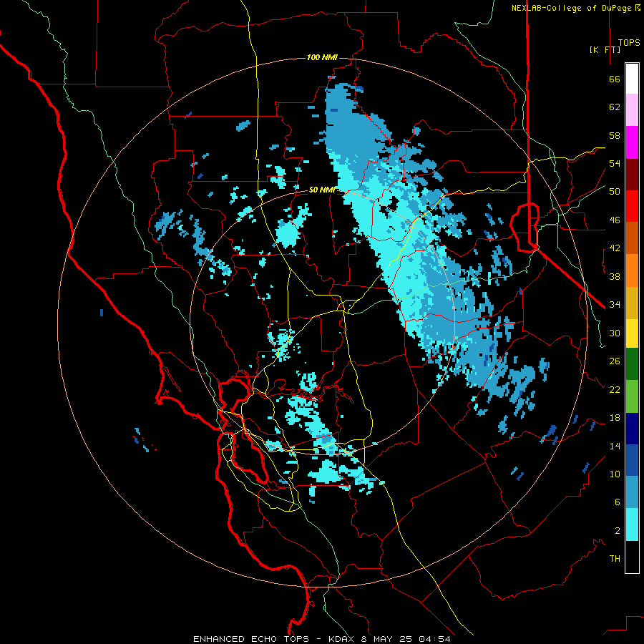This screenshot has height=644, width=644.
Task: Click the KDAX radar site identifier
Action: click(x=343, y=639)
